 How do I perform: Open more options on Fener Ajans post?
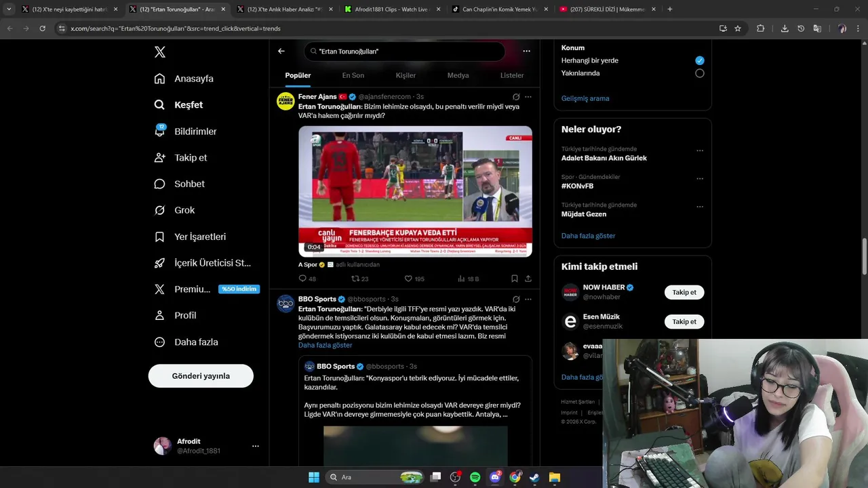coord(528,97)
